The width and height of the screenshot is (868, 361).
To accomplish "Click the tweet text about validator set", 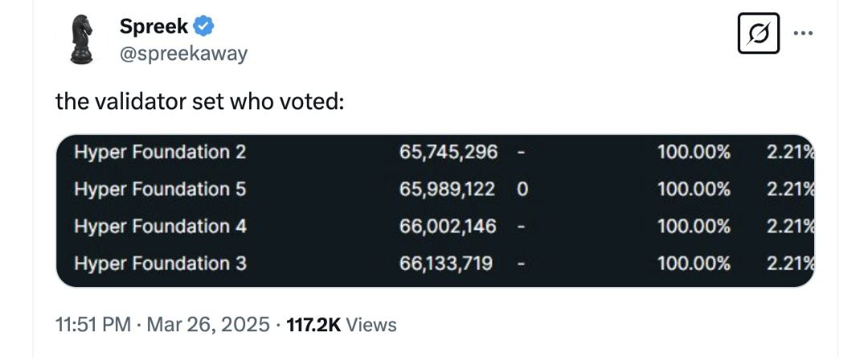I will (200, 101).
